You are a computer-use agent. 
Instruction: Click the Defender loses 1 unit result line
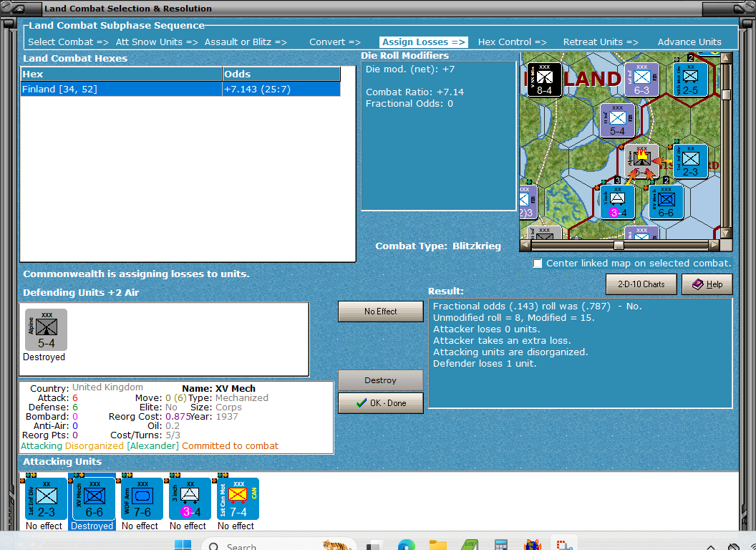click(484, 363)
